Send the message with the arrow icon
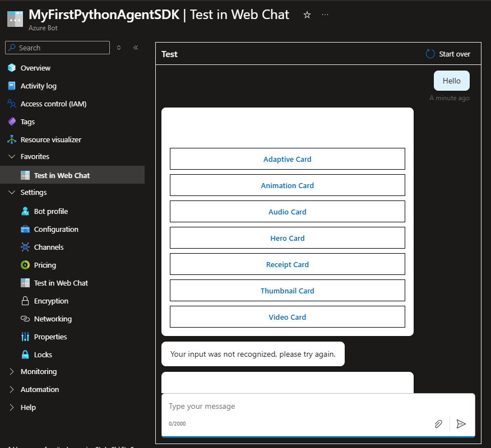Screen dimensions: 491x448 [461, 424]
